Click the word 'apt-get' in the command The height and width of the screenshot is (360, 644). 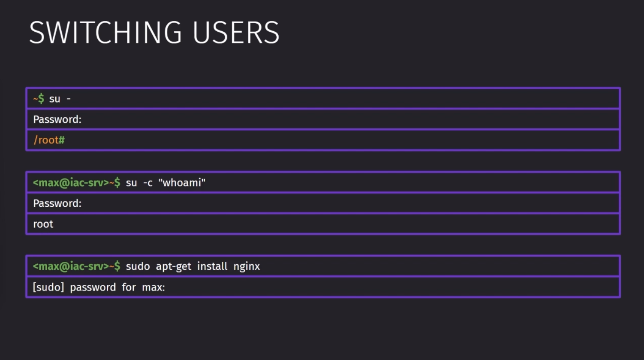click(173, 267)
